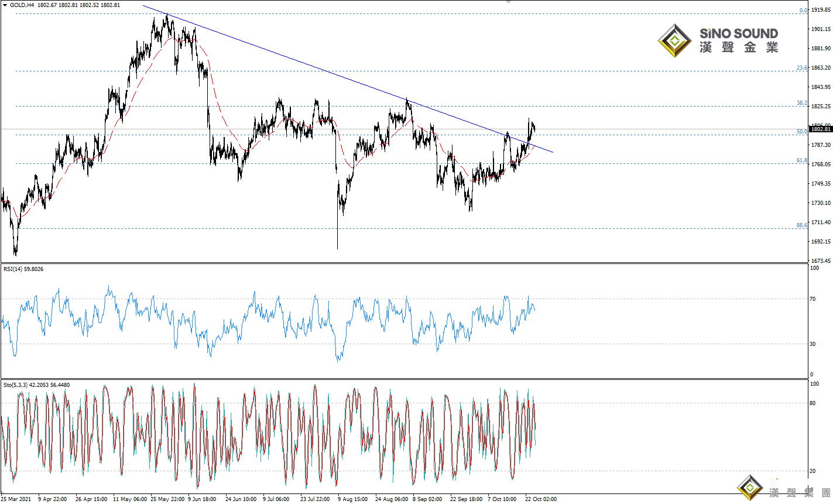The width and height of the screenshot is (833, 504).
Task: Select the Fibonacci 88.6 level label
Action: pyautogui.click(x=802, y=225)
